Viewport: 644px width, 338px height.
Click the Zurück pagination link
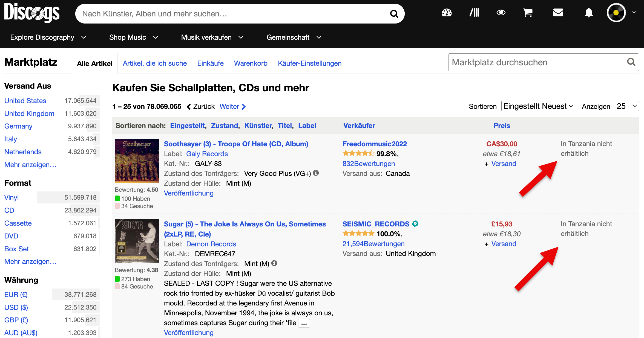click(201, 106)
